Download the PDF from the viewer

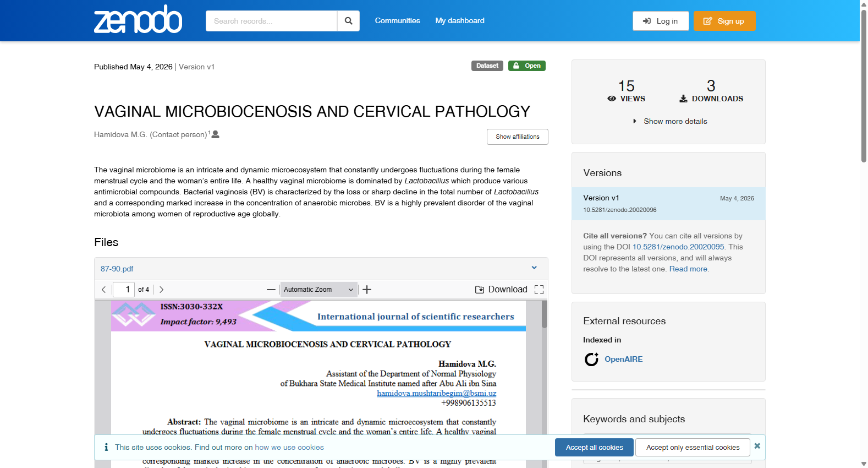501,290
